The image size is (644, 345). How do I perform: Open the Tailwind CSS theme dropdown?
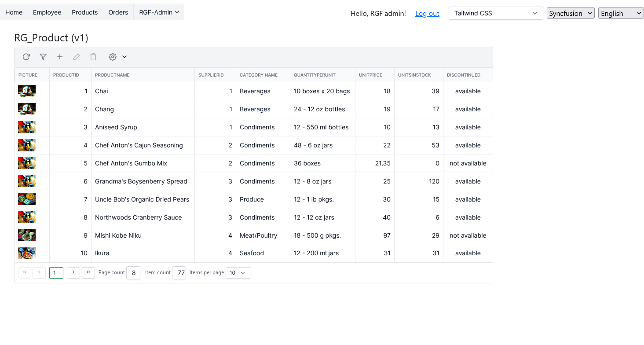(x=495, y=13)
